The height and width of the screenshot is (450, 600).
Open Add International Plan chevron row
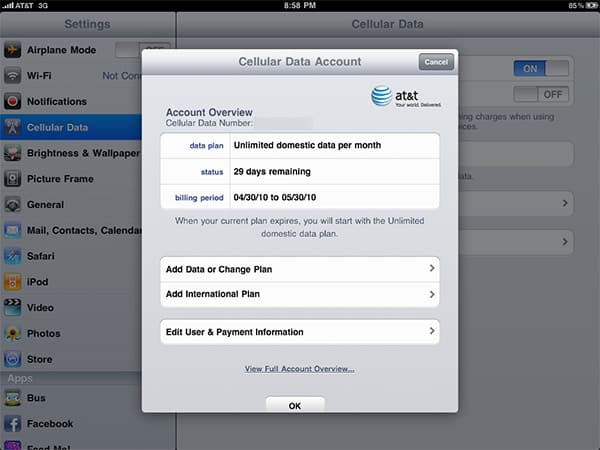[300, 295]
